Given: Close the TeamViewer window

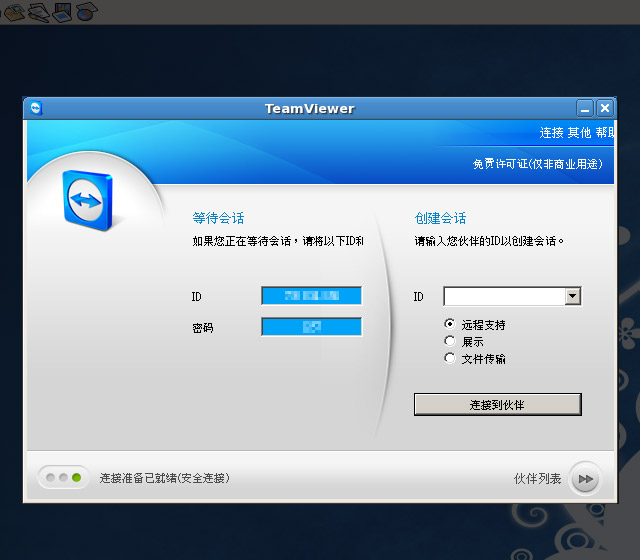Looking at the screenshot, I should 604,108.
